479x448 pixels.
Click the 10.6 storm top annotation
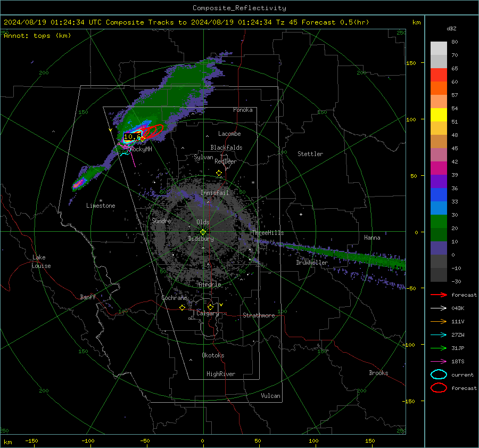(x=133, y=137)
